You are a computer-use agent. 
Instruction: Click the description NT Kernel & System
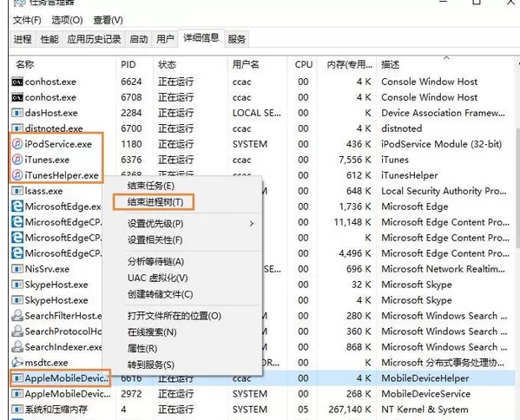click(425, 410)
